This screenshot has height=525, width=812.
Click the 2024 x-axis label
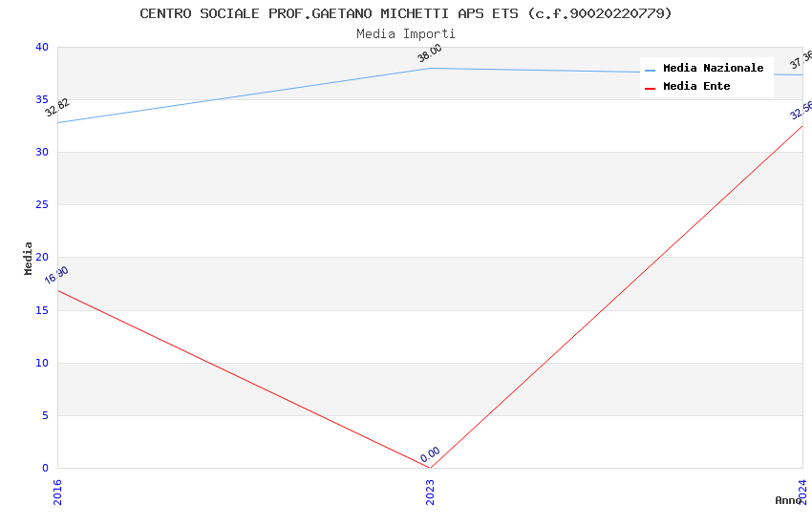coord(802,492)
